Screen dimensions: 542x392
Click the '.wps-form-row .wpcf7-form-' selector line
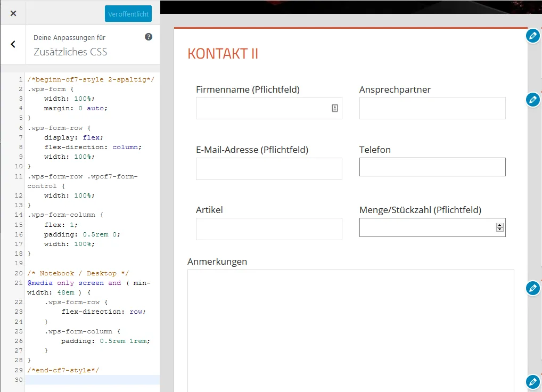(x=83, y=176)
